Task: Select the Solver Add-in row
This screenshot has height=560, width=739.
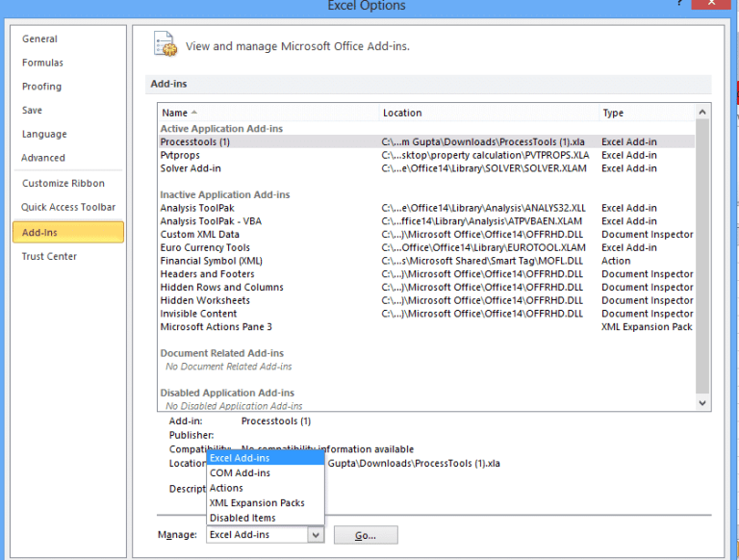Action: tap(426, 168)
